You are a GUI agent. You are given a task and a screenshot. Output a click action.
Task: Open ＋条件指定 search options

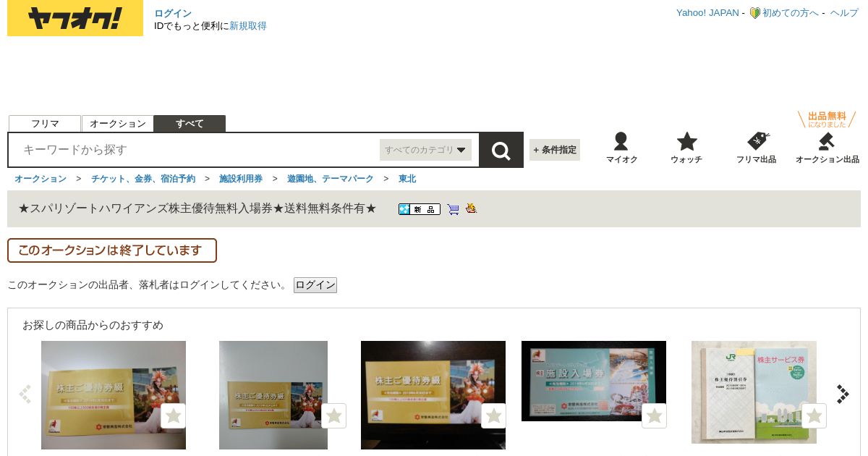coord(555,150)
